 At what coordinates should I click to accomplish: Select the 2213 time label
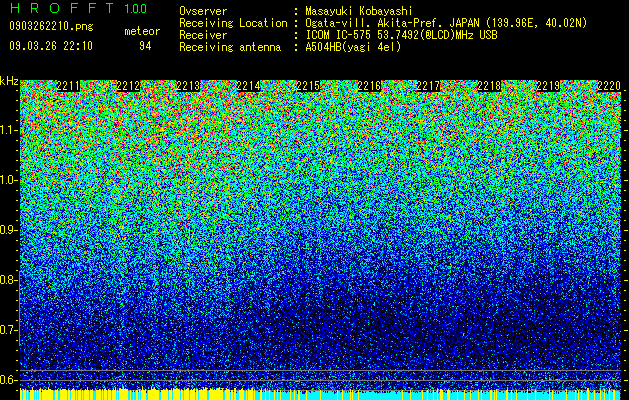188,86
